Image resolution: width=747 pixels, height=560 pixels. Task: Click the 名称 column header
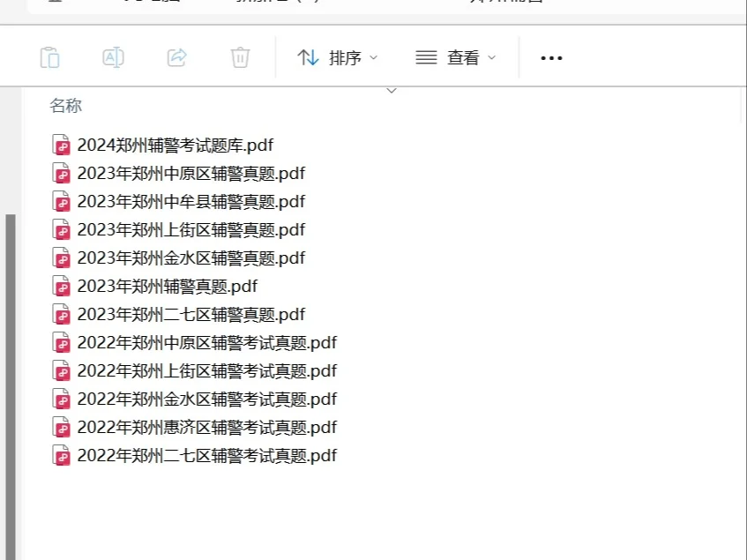66,105
